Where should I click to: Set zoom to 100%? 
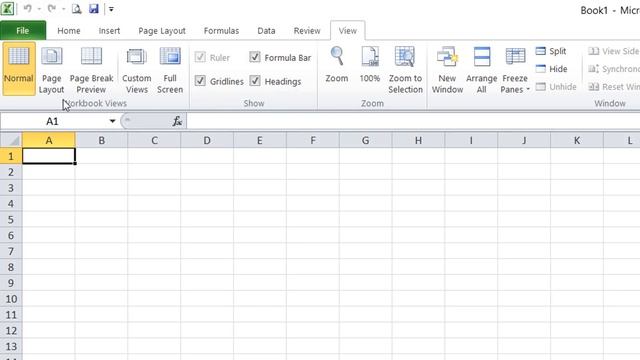(370, 65)
